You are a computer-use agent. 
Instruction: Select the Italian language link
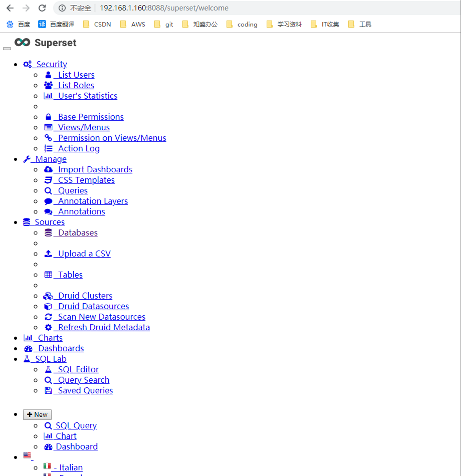point(71,468)
